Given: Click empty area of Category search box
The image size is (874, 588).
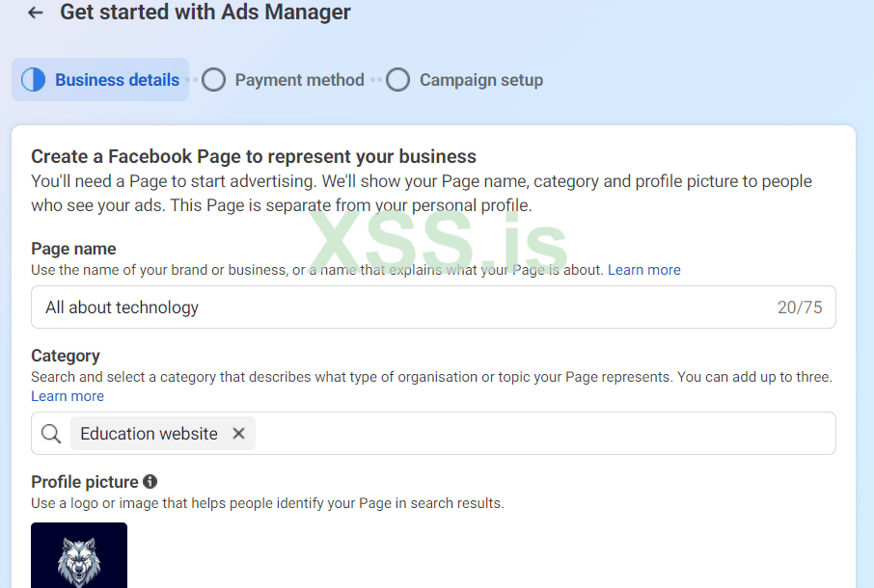Looking at the screenshot, I should coord(540,434).
